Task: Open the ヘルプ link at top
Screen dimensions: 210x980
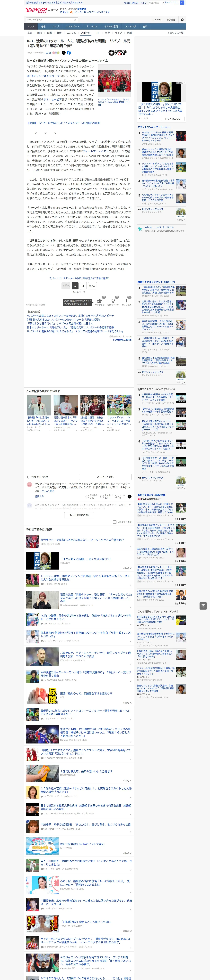Action: pyautogui.click(x=143, y=3)
